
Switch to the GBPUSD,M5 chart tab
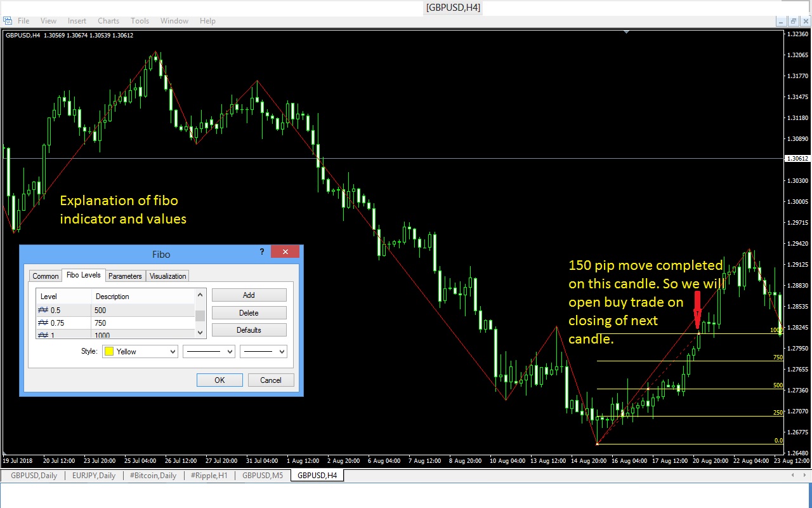point(263,475)
